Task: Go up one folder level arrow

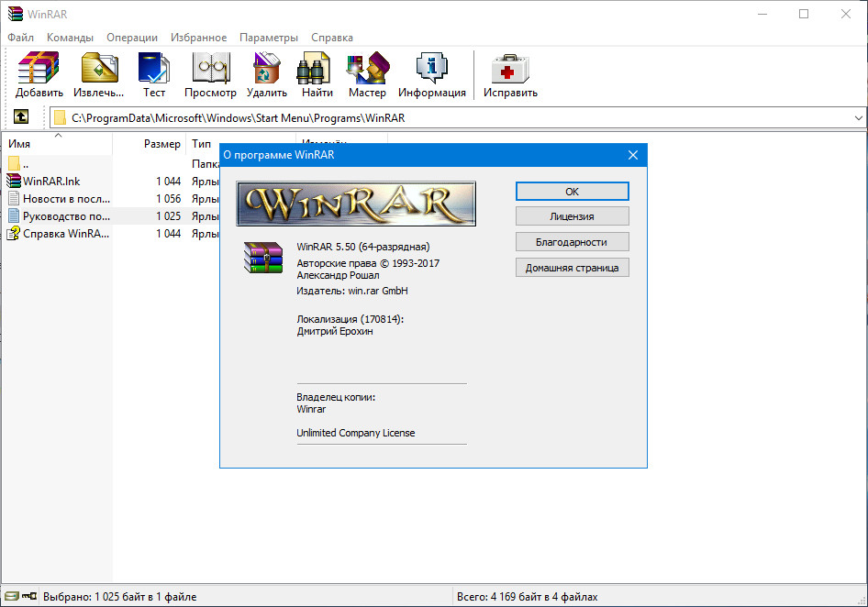Action: pyautogui.click(x=21, y=117)
